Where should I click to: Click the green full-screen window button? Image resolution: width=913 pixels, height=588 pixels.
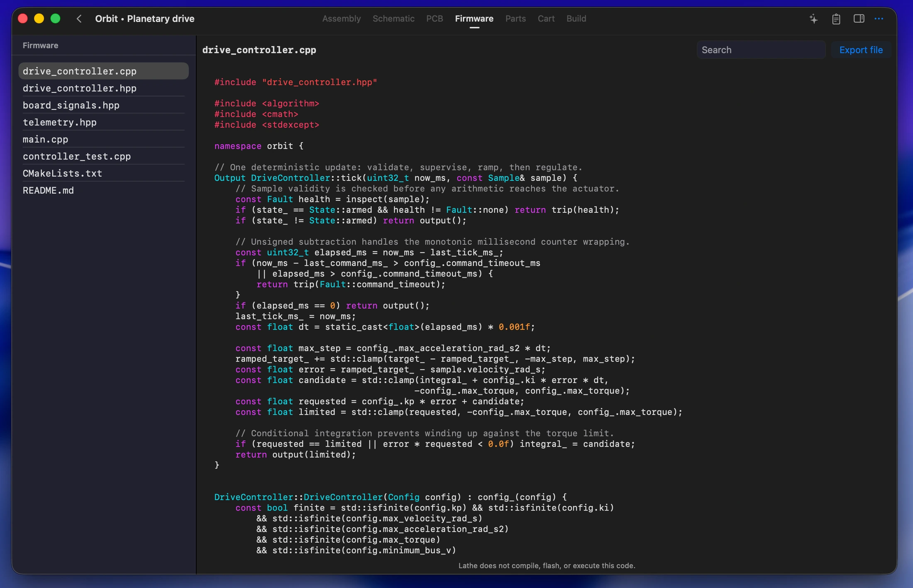pyautogui.click(x=55, y=19)
